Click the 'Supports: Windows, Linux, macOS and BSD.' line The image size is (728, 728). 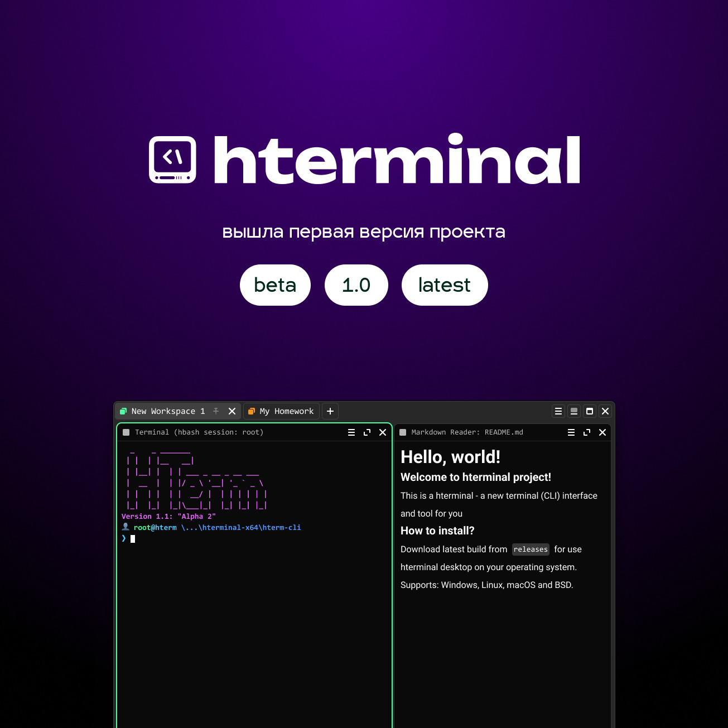[487, 585]
